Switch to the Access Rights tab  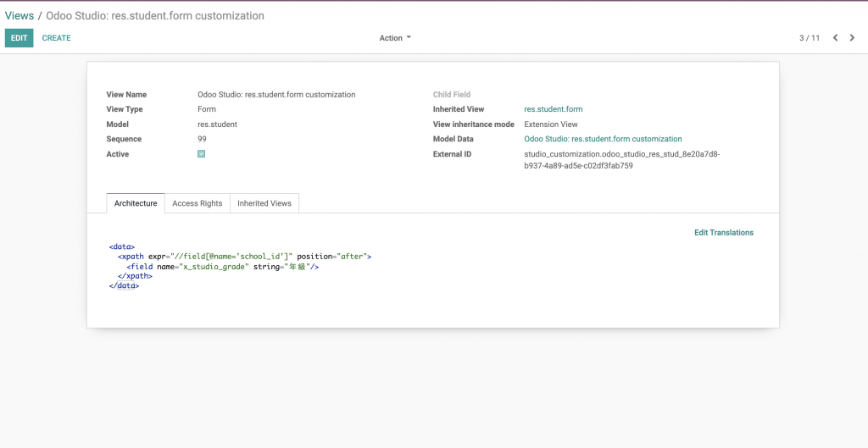[197, 203]
